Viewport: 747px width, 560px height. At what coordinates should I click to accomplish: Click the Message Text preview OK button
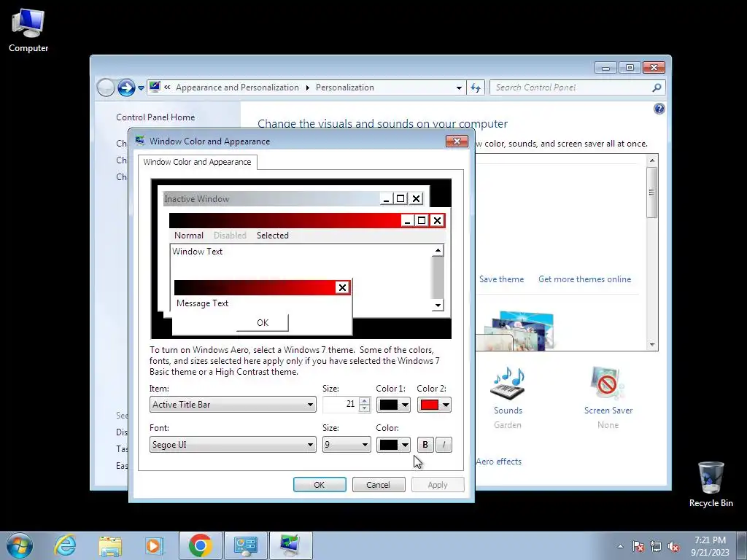[x=263, y=323]
